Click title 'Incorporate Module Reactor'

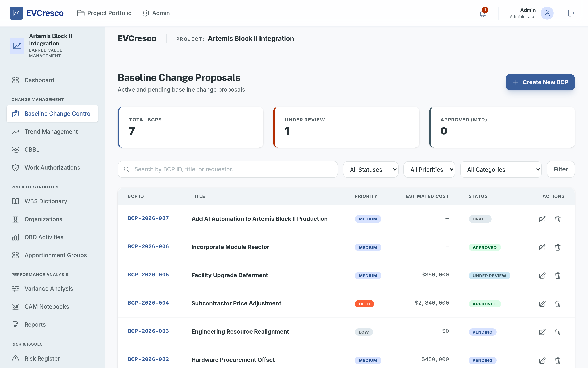coord(230,247)
